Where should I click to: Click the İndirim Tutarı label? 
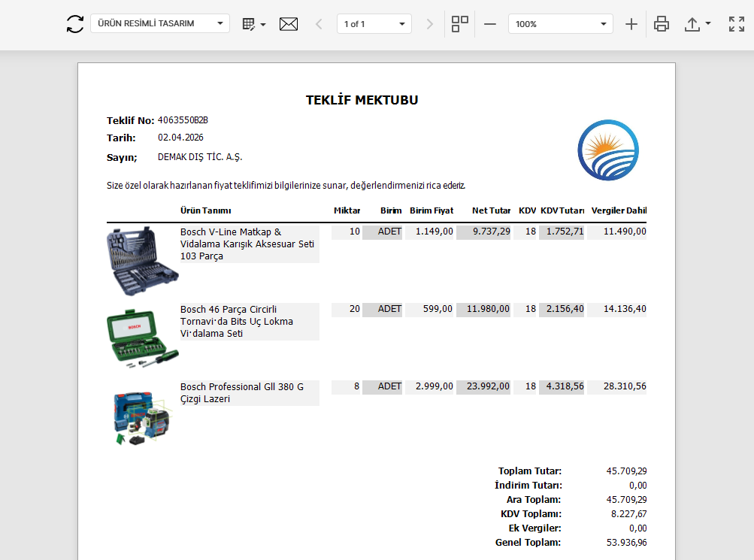tap(528, 486)
